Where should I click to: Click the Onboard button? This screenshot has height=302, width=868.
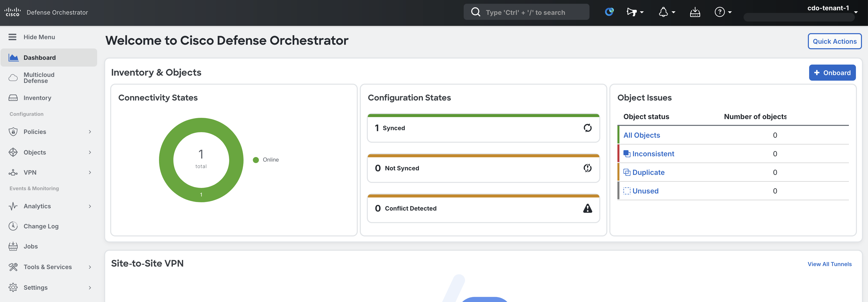[832, 73]
